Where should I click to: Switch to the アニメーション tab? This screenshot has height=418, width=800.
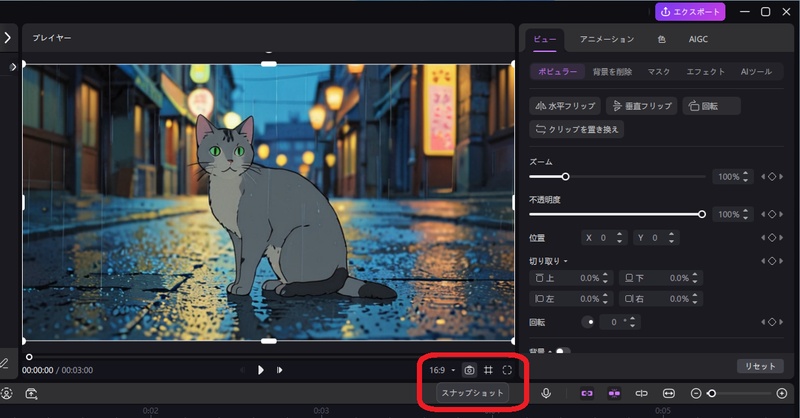pos(607,39)
